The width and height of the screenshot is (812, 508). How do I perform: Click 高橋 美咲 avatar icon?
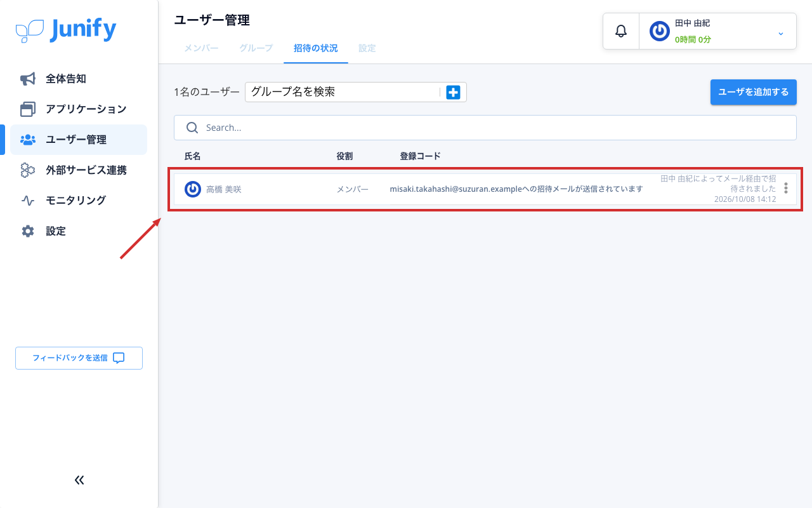pos(193,189)
